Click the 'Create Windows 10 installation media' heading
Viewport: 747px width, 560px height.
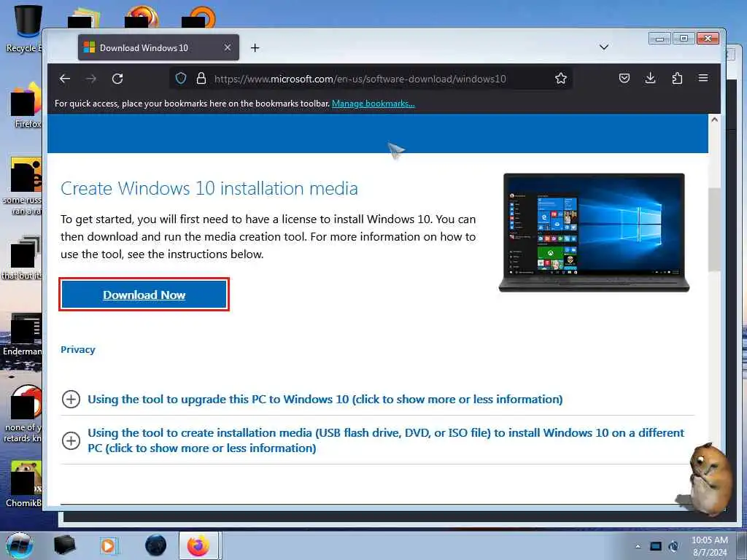209,188
